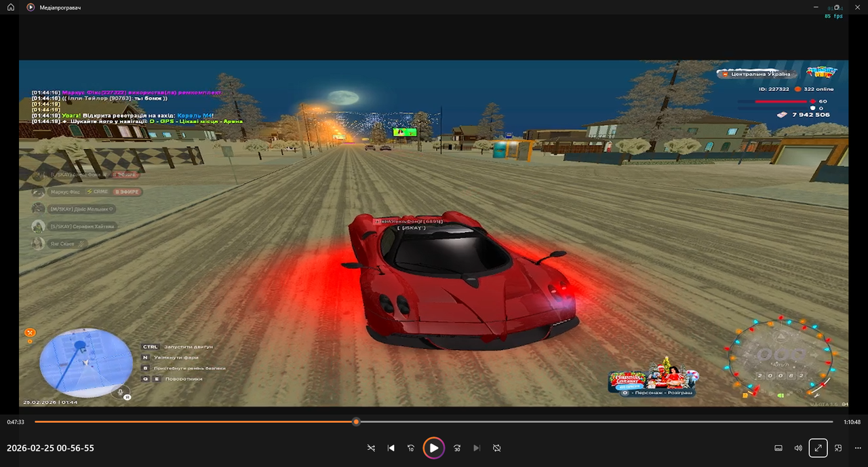The image size is (868, 467).
Task: Click the Q E key hint Поворотники
Action: pos(172,379)
